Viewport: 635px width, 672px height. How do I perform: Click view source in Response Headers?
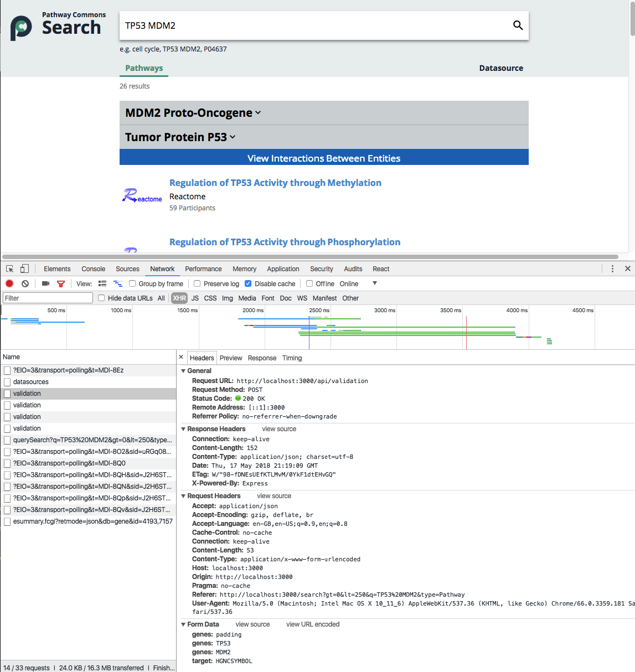279,429
